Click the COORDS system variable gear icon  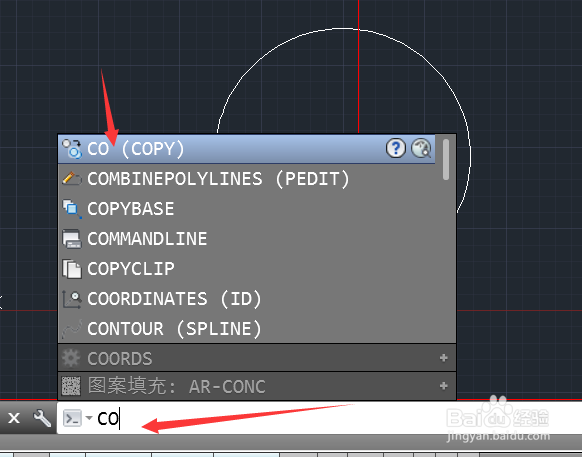click(x=71, y=358)
